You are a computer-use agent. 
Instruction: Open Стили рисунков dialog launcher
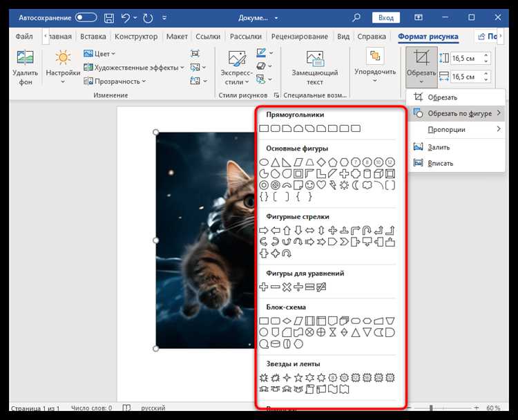coord(276,95)
